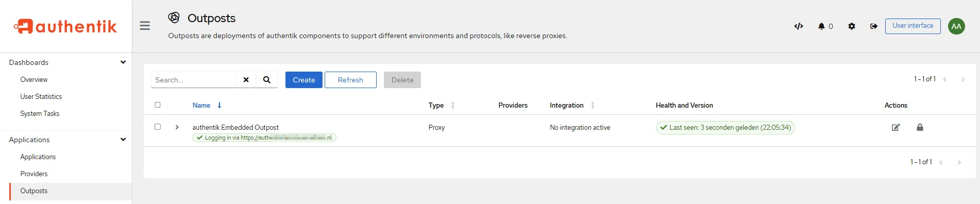Click the Actions column header
Screen dimensions: 980x204
pyautogui.click(x=896, y=105)
